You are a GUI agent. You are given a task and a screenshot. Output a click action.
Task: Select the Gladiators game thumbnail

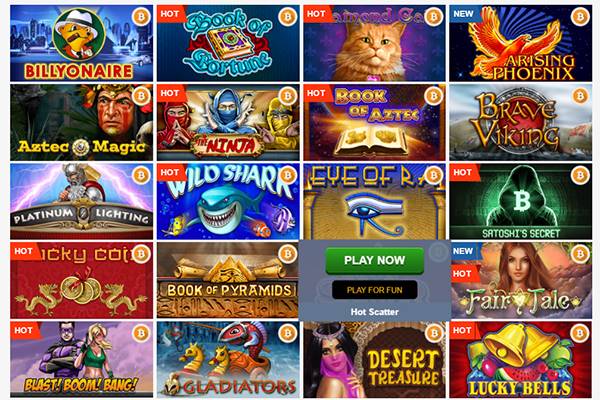tap(228, 359)
